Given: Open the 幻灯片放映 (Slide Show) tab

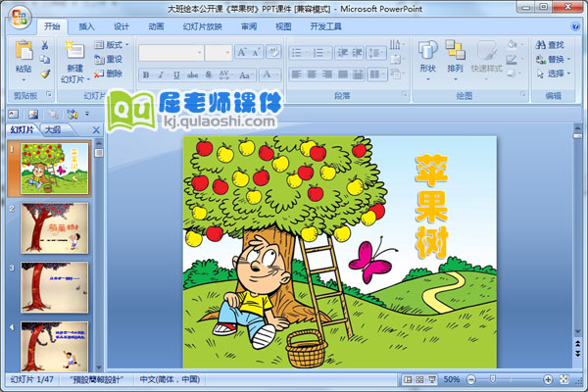Looking at the screenshot, I should coord(203,26).
